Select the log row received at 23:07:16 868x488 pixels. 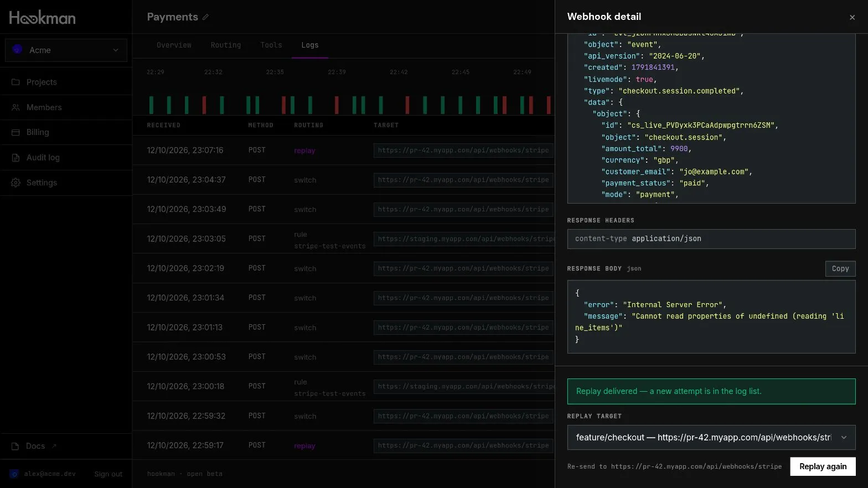[344, 150]
